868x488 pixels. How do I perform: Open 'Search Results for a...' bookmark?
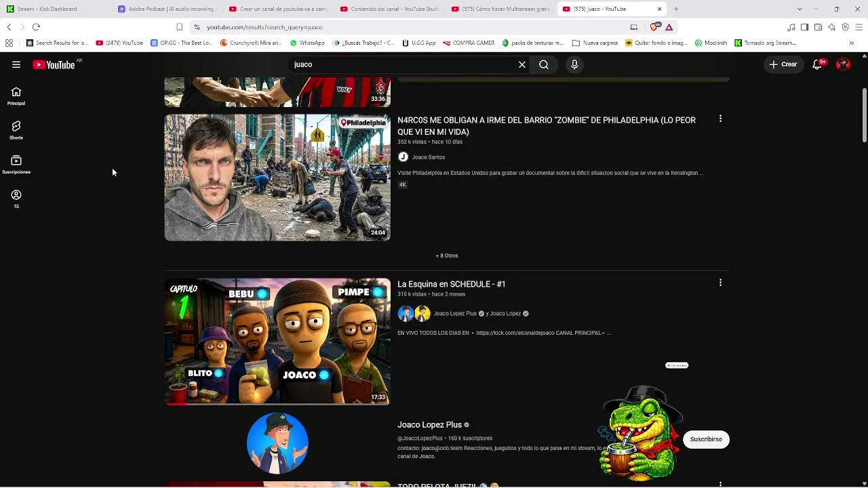tap(57, 43)
